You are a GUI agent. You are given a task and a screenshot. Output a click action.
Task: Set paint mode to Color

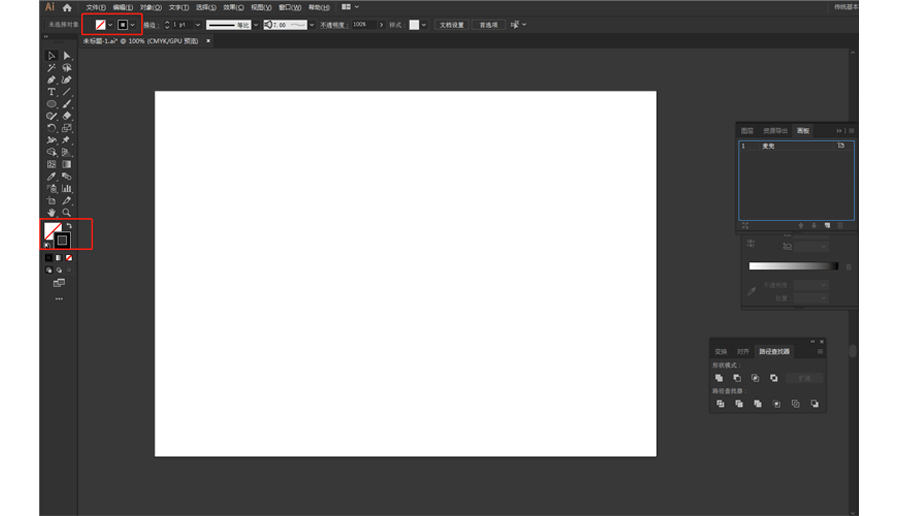[x=49, y=258]
